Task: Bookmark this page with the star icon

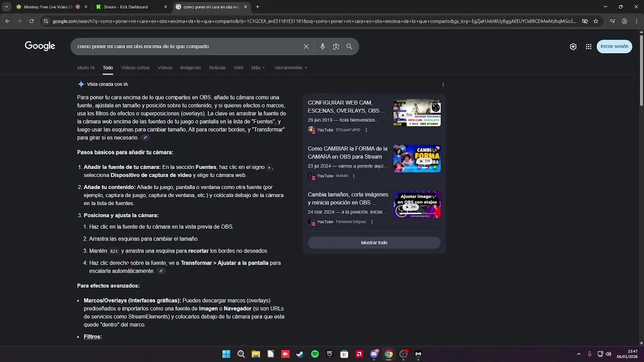Action: pos(596,21)
